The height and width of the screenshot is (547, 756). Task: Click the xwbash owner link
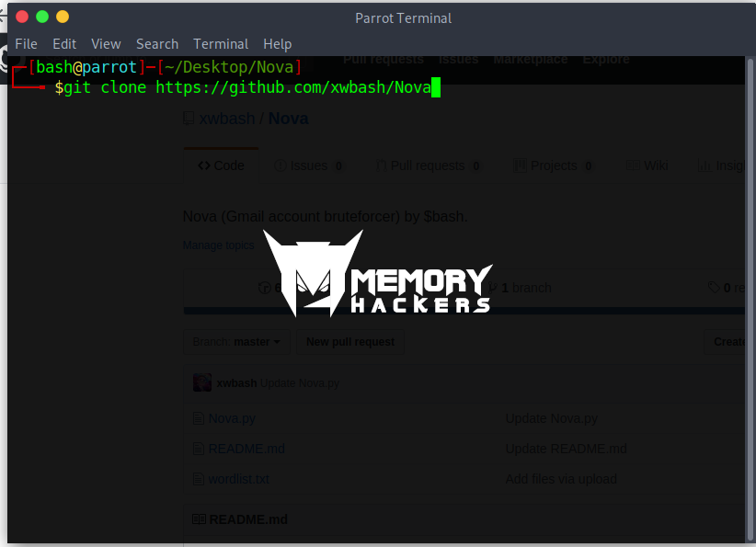click(227, 119)
